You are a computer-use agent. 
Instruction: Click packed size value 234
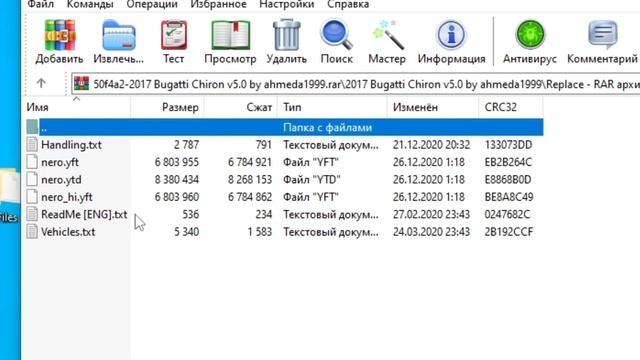click(x=264, y=214)
